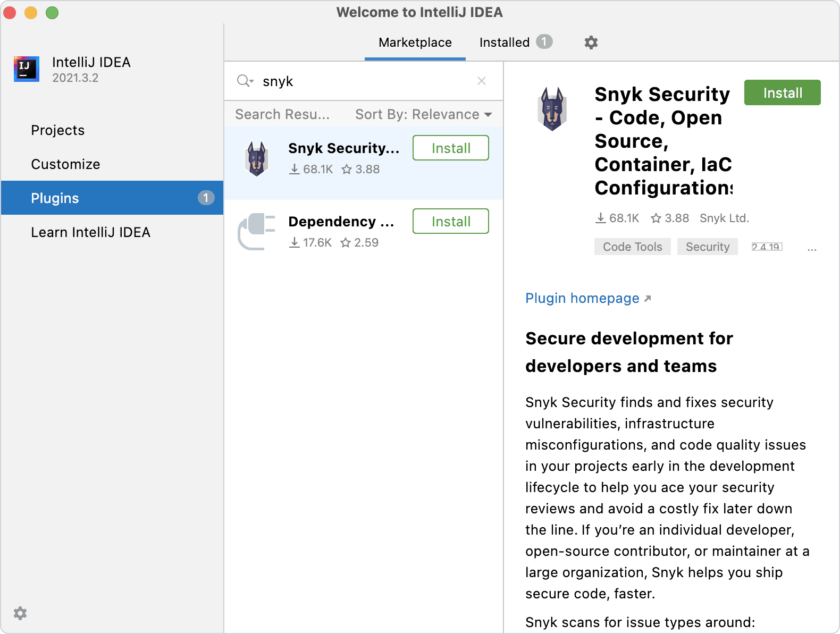Click the Code Tools tag
This screenshot has width=840, height=634.
pyautogui.click(x=633, y=247)
